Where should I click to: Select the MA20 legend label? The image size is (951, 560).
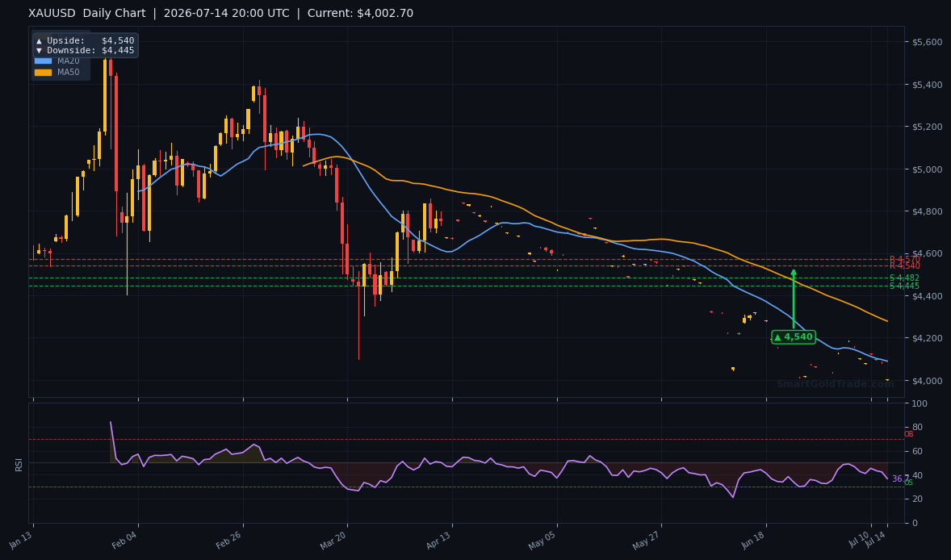(69, 61)
